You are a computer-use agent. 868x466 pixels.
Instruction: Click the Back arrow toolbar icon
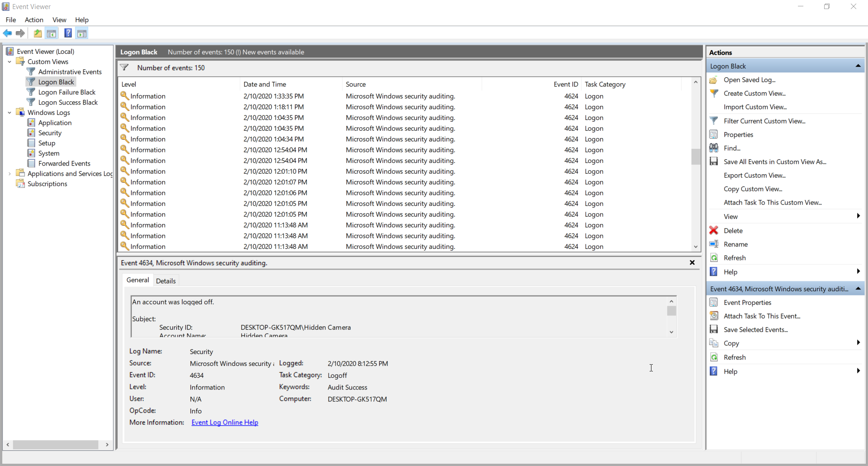click(x=7, y=33)
